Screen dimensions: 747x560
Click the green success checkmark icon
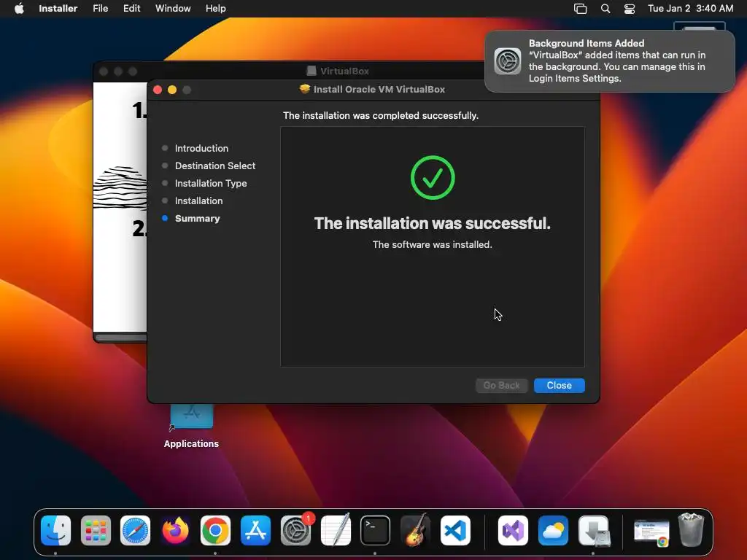pos(433,178)
